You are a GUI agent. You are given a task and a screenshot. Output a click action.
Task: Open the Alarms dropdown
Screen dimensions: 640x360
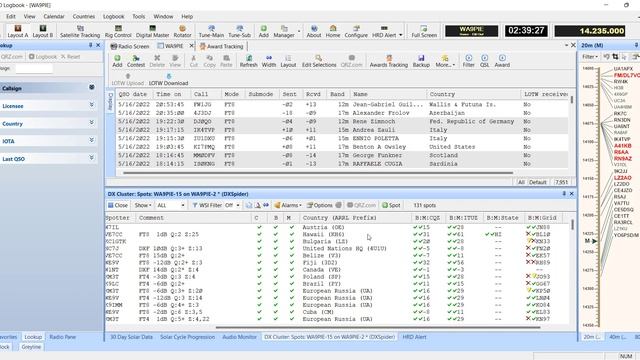tap(288, 205)
